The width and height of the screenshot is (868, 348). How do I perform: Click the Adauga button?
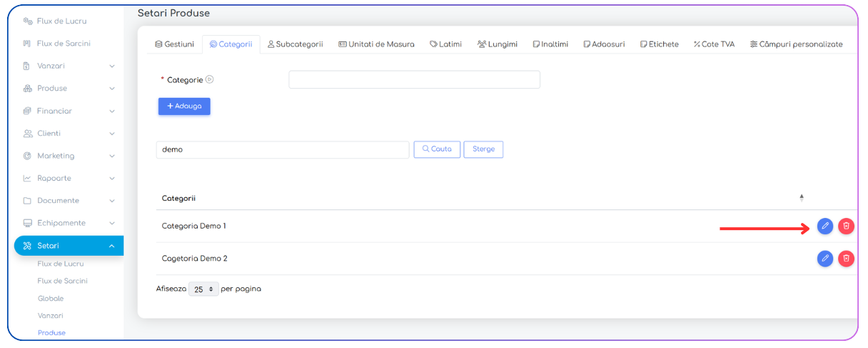click(x=184, y=106)
